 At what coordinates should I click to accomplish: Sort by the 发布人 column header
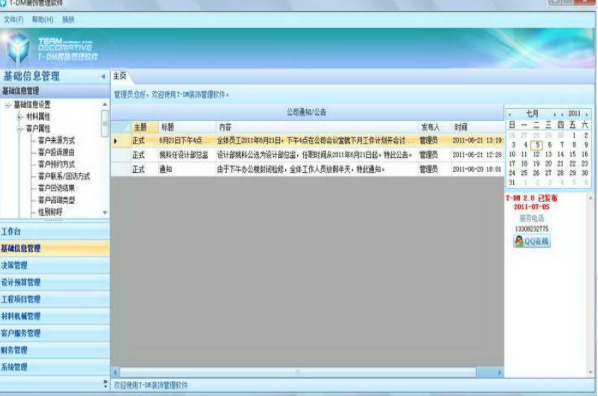click(x=435, y=127)
